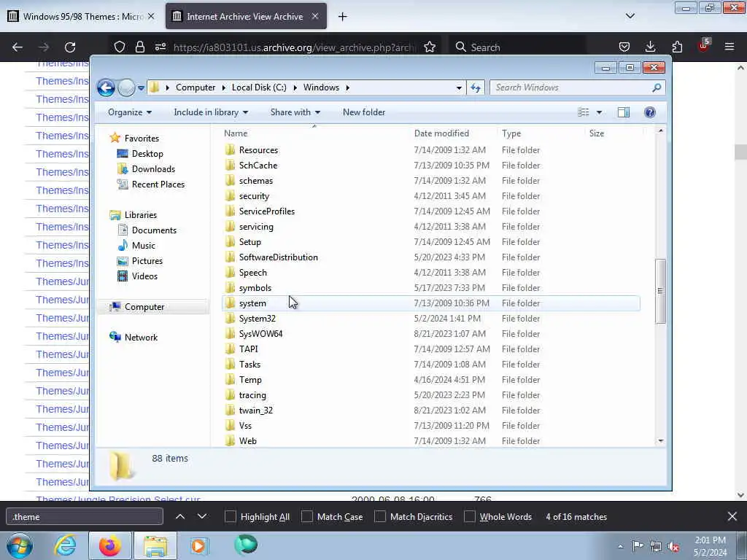Viewport: 747px width, 560px height.
Task: Reload the Firefox page
Action: click(70, 47)
